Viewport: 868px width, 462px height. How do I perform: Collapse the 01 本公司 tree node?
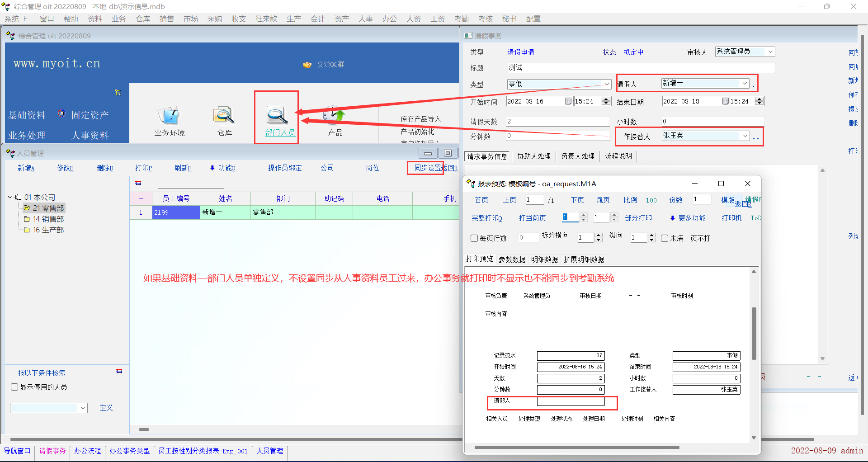click(10, 197)
